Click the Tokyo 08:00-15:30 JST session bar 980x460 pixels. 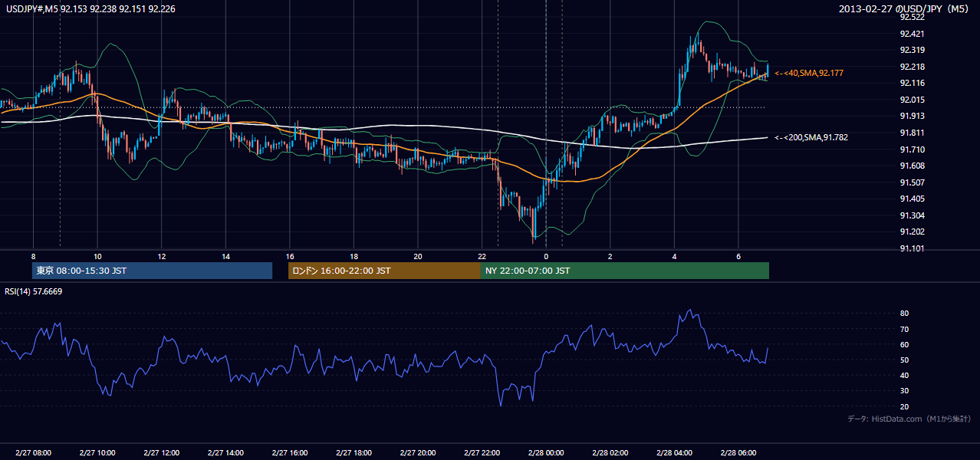click(x=152, y=271)
